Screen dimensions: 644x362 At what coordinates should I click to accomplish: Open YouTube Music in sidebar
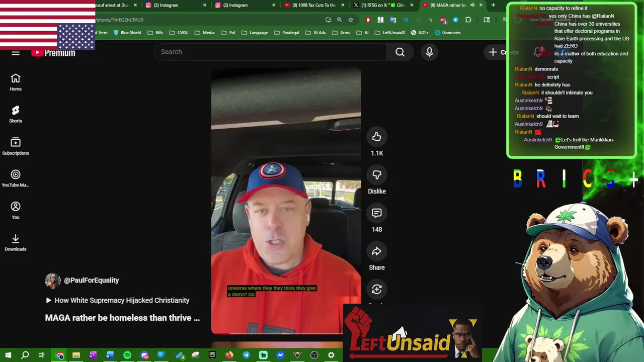pyautogui.click(x=16, y=178)
